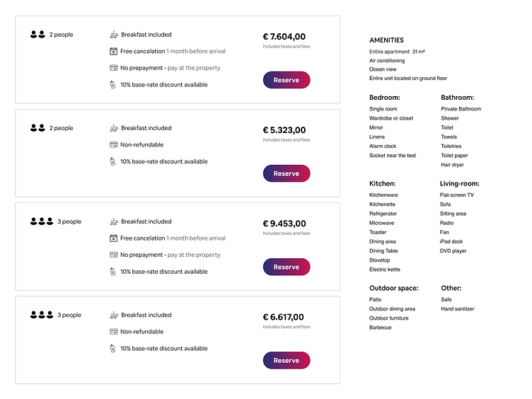The width and height of the screenshot is (532, 399).
Task: Click the Outdoor space heading
Action: click(x=393, y=288)
